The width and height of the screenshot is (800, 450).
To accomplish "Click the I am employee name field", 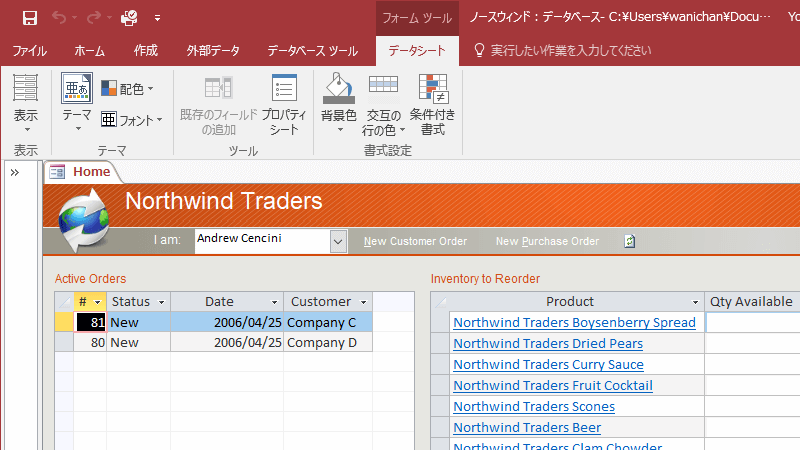I will 262,241.
